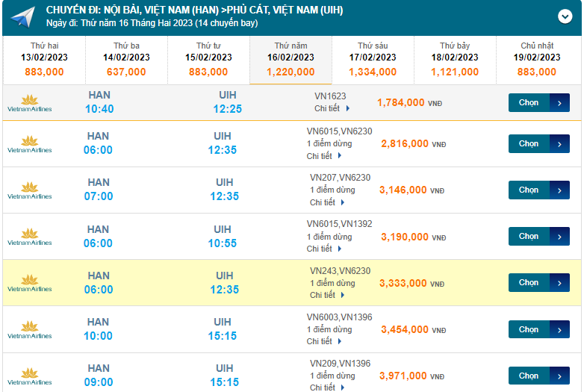Click Vietnam Airlines logo on 2,816,000 flight
Viewport: 584px width, 392px height.
click(30, 144)
